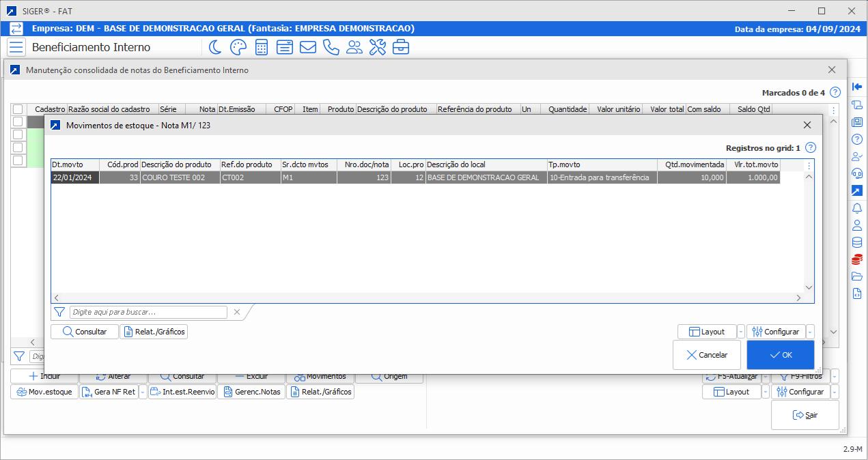Close the Movimentos de estoque dialog
This screenshot has height=460, width=868.
[807, 125]
